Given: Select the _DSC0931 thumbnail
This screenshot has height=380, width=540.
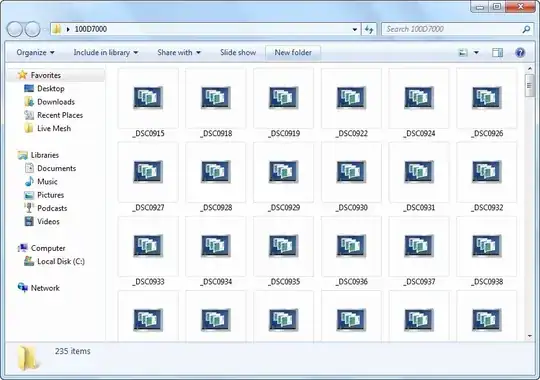Looking at the screenshot, I should tap(419, 172).
